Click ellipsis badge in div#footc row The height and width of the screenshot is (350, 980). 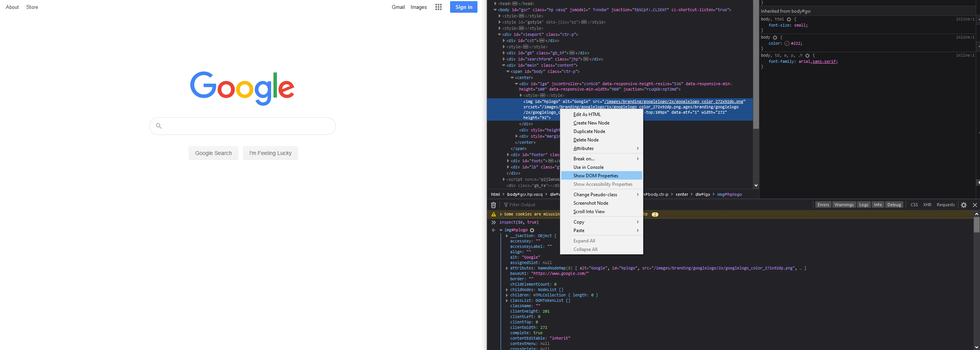click(x=551, y=161)
